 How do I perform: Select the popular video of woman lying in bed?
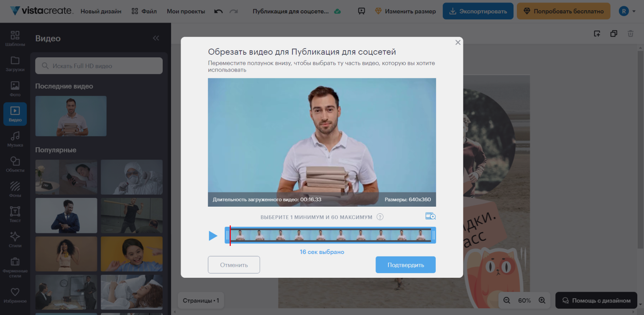132,292
